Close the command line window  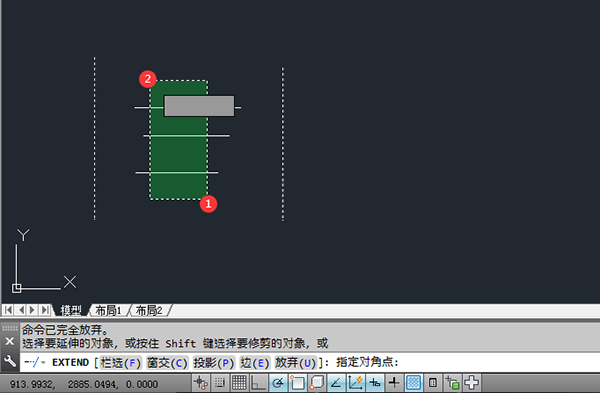pyautogui.click(x=10, y=341)
